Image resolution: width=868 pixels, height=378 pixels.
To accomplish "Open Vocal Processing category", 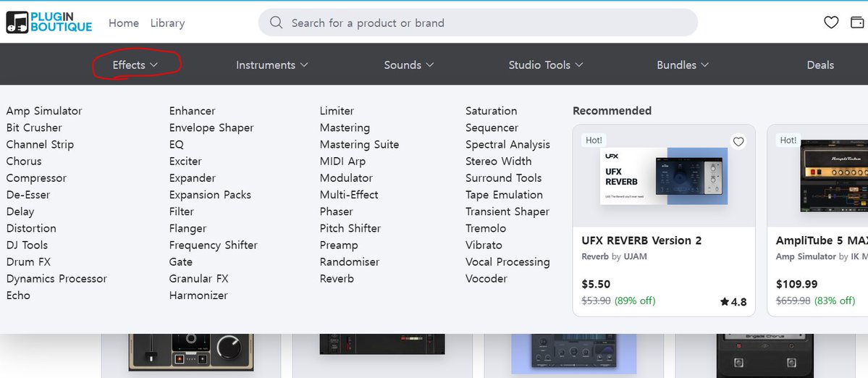I will (507, 262).
